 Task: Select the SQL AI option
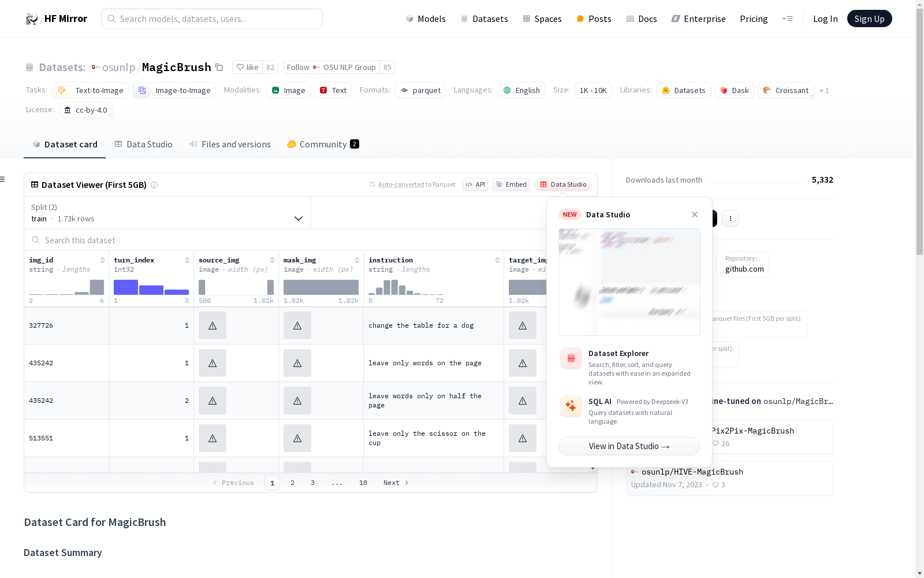629,410
